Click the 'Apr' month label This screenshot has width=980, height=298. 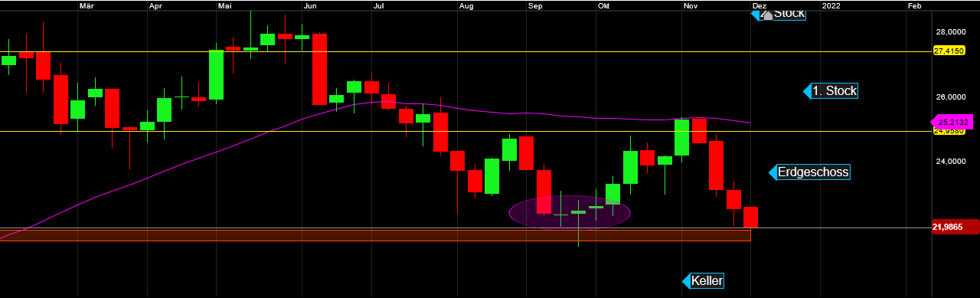tap(155, 5)
